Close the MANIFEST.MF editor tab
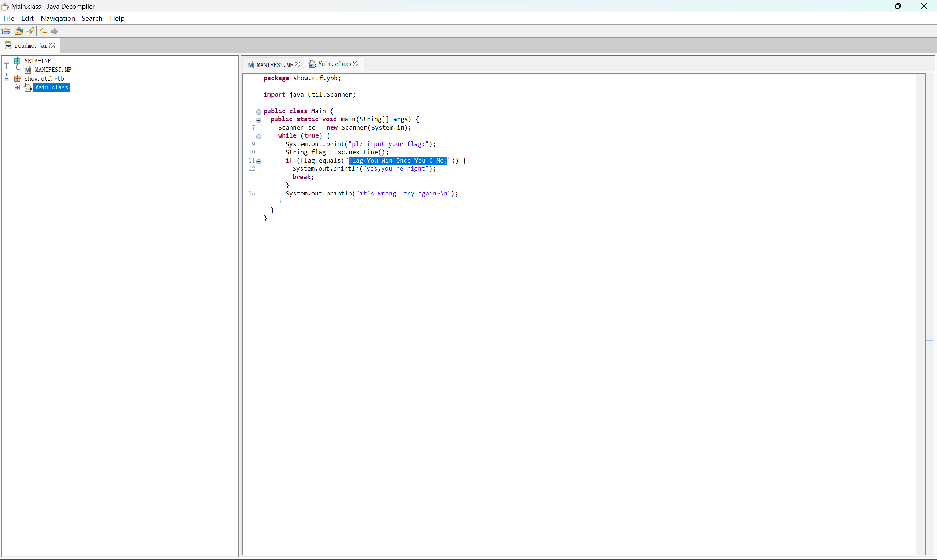This screenshot has width=937, height=560. point(297,64)
